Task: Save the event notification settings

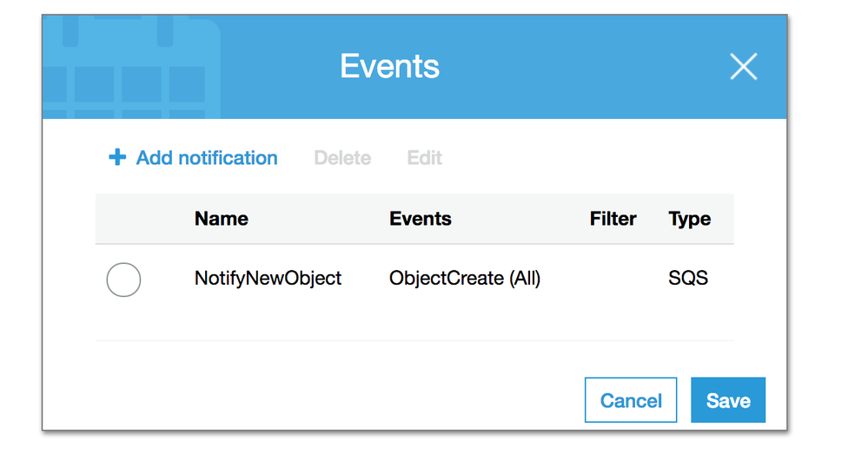Action: (728, 400)
